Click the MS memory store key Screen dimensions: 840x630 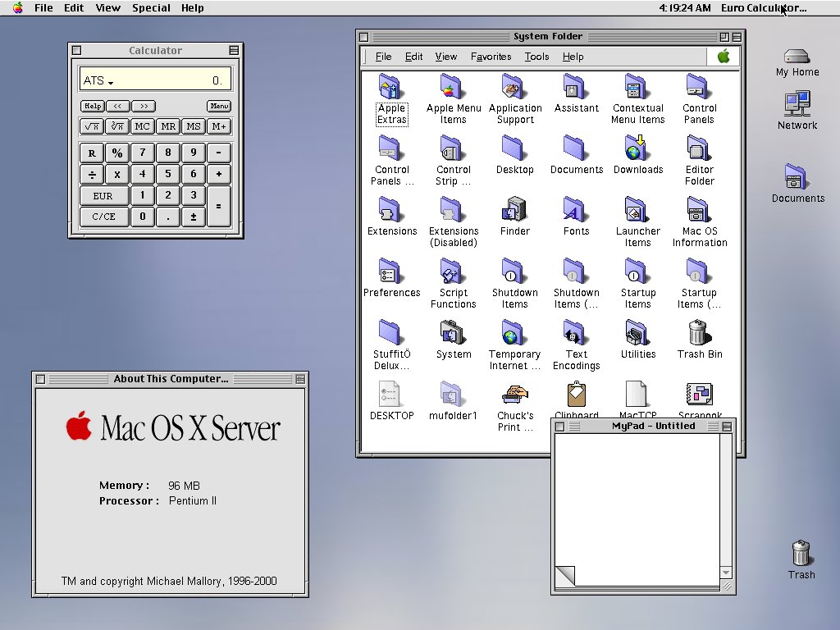click(x=194, y=126)
